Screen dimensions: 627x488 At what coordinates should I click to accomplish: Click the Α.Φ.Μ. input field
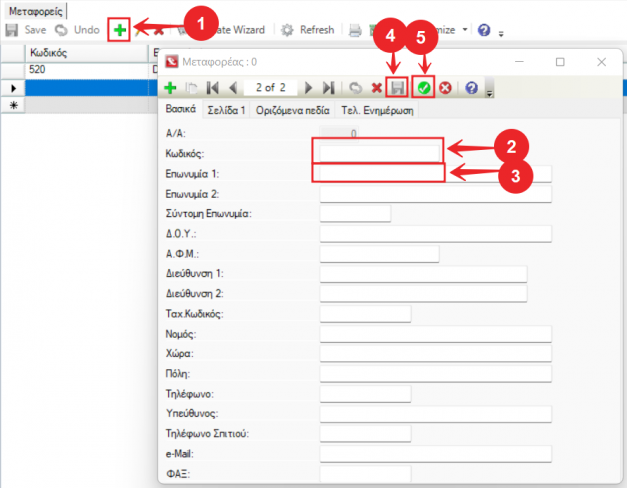(379, 254)
